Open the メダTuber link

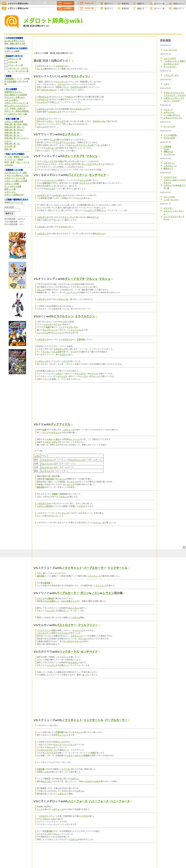(9, 165)
